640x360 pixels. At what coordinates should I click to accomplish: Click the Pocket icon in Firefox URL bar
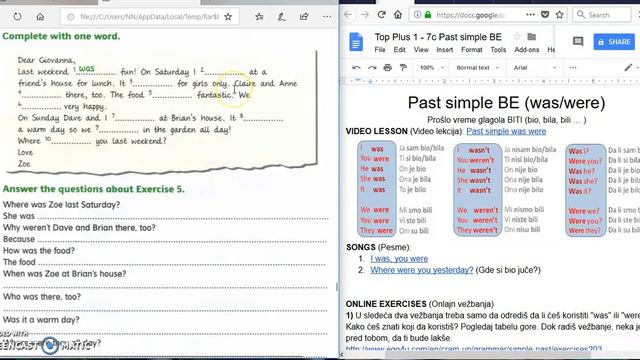pos(545,15)
